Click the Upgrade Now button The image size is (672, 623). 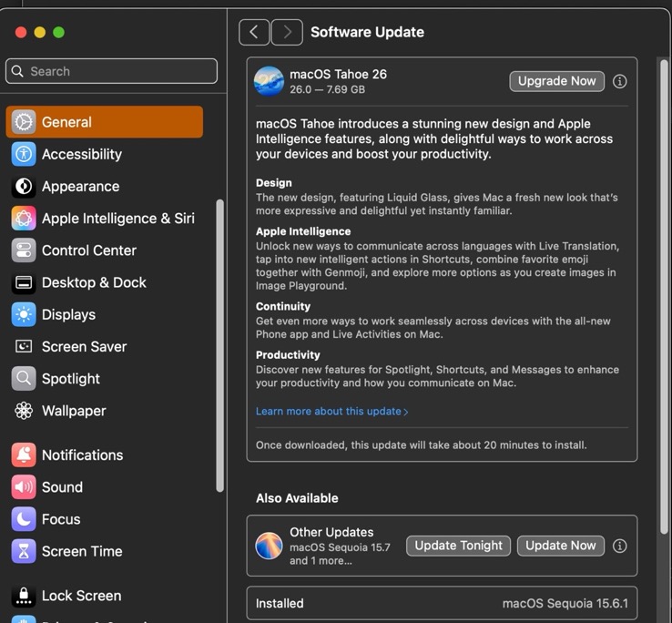[x=556, y=81]
